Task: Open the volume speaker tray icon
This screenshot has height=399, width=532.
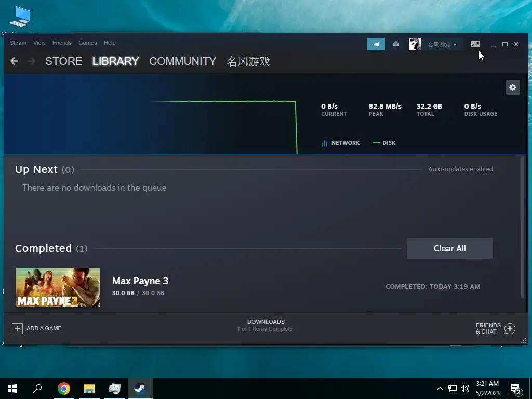Action: click(x=465, y=389)
